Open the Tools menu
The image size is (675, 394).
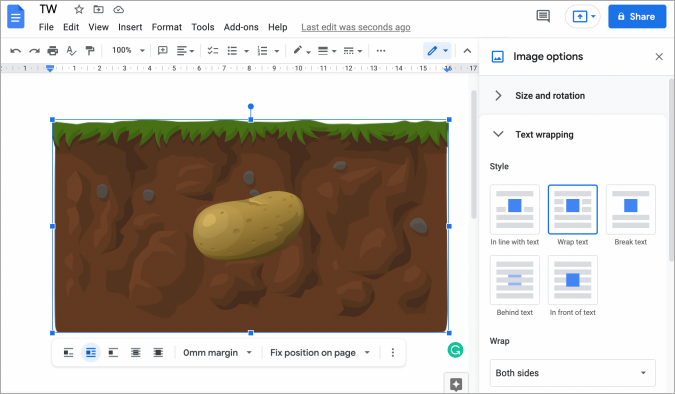point(203,27)
